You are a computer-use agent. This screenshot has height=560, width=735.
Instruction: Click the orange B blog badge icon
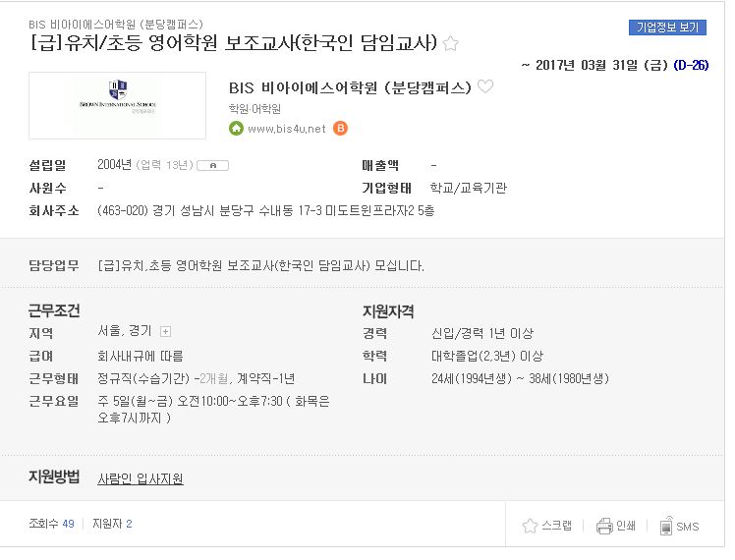pyautogui.click(x=340, y=129)
